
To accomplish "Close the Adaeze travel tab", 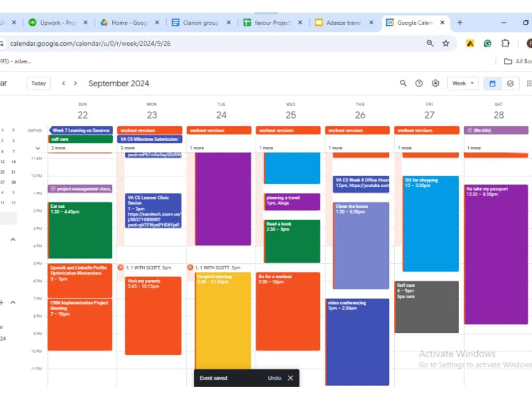I will point(371,22).
